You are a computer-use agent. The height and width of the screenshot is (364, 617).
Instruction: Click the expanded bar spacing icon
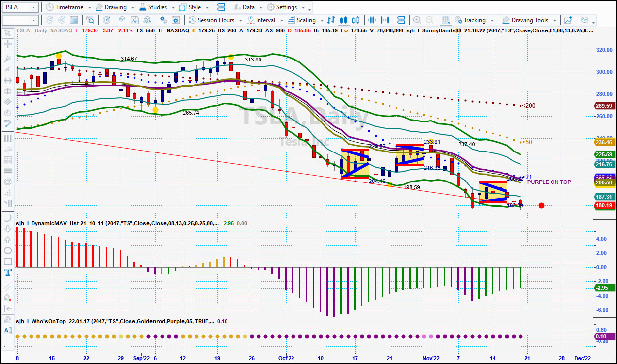pos(385,20)
